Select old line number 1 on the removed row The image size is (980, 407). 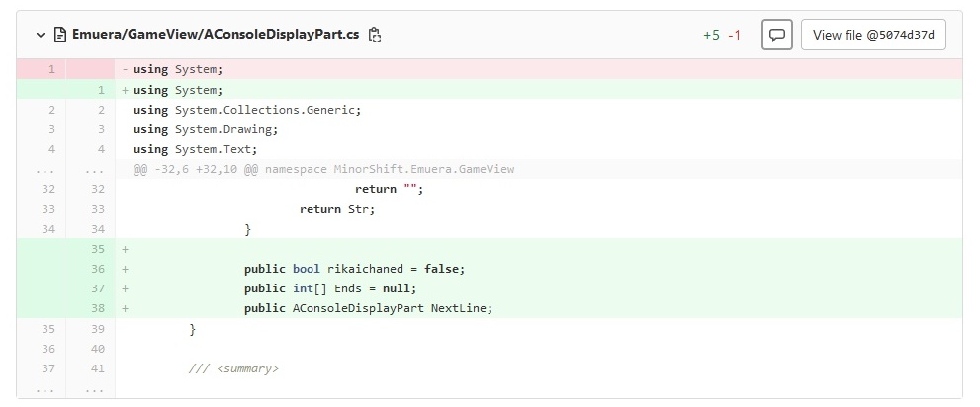coord(50,69)
